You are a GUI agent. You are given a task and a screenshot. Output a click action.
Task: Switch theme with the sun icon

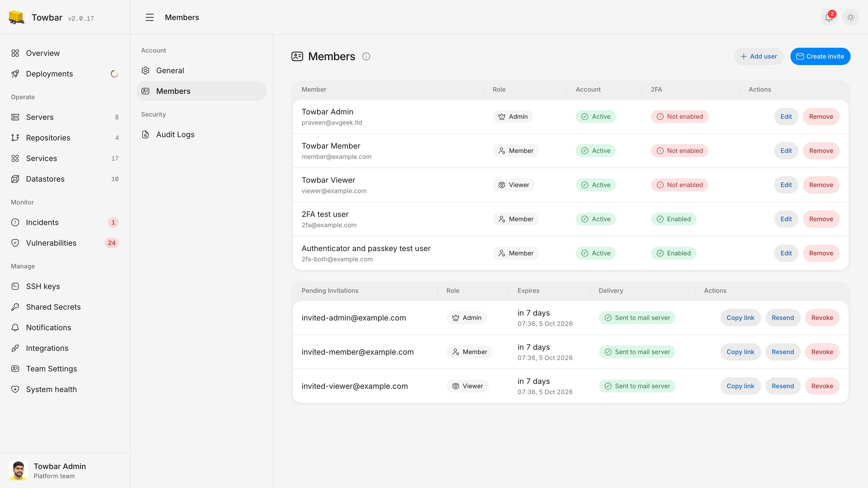[850, 17]
